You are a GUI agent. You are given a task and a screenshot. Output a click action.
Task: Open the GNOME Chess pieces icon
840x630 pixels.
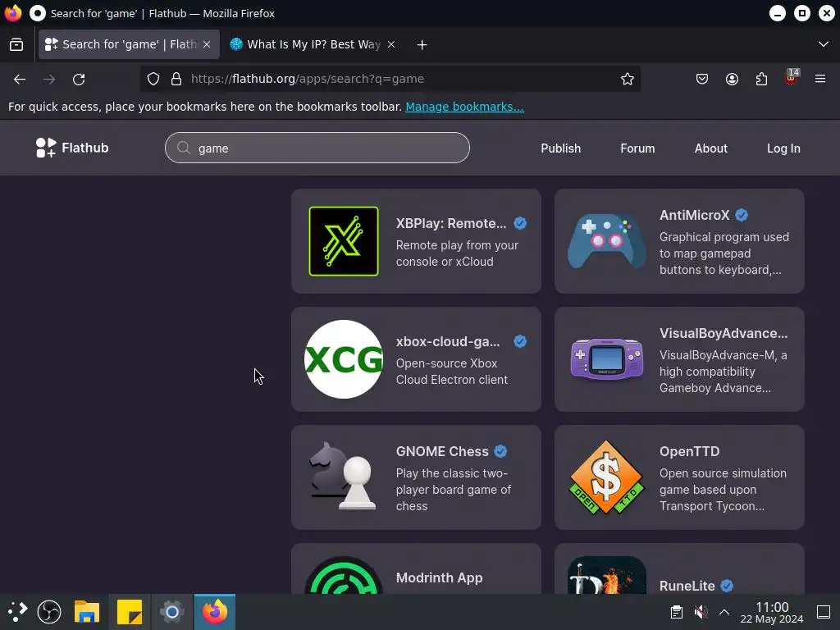344,477
